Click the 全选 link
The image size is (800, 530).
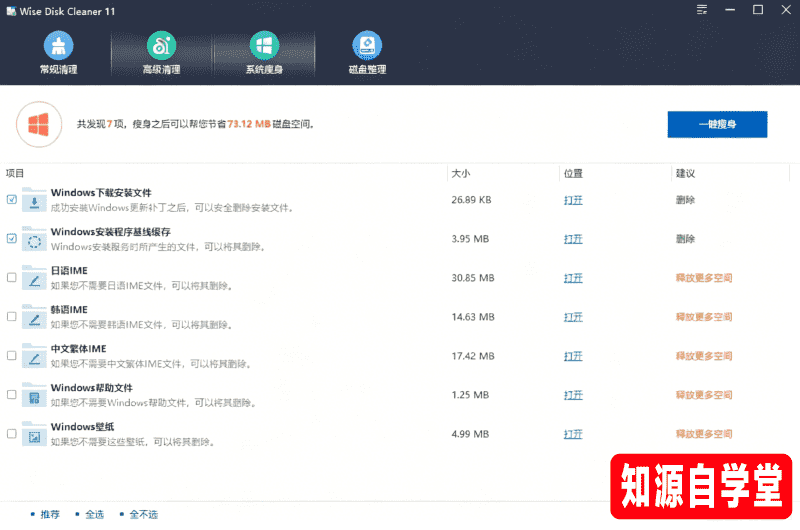click(94, 514)
